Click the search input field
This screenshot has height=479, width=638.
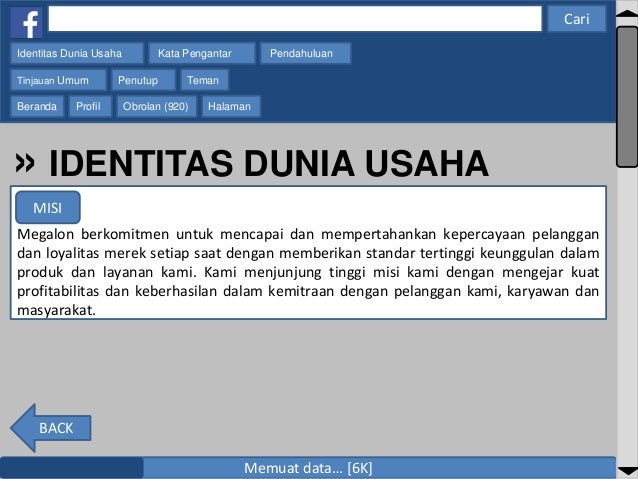click(x=295, y=18)
